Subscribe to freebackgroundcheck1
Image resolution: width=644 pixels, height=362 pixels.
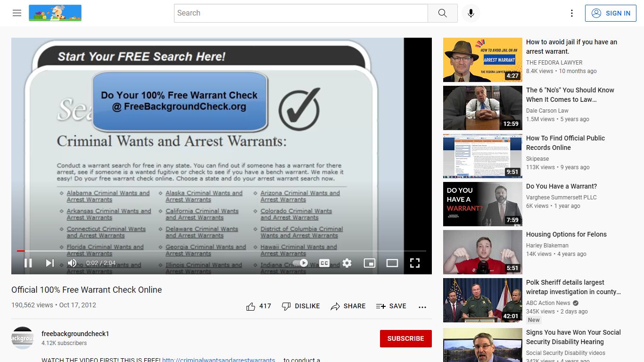(x=405, y=338)
